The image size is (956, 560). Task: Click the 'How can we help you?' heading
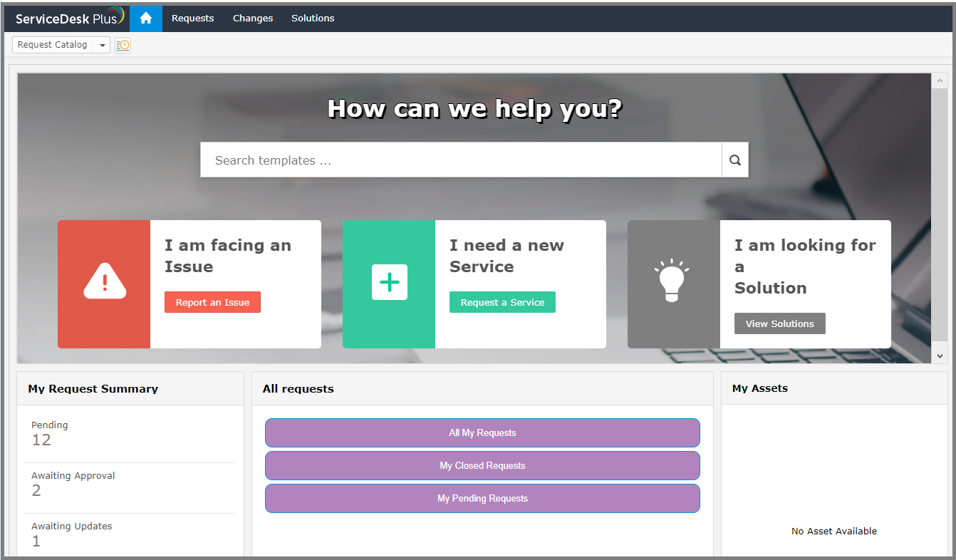[475, 109]
